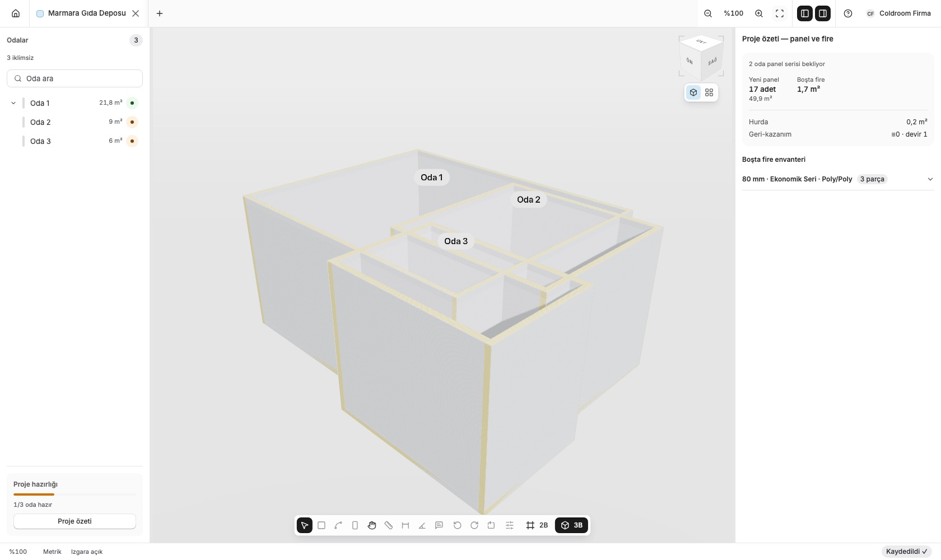Select Oda 2 in the room list
941x560 pixels.
74,122
